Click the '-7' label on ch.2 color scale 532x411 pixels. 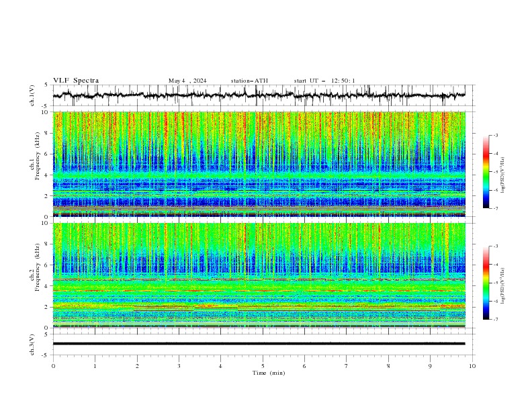pos(495,319)
